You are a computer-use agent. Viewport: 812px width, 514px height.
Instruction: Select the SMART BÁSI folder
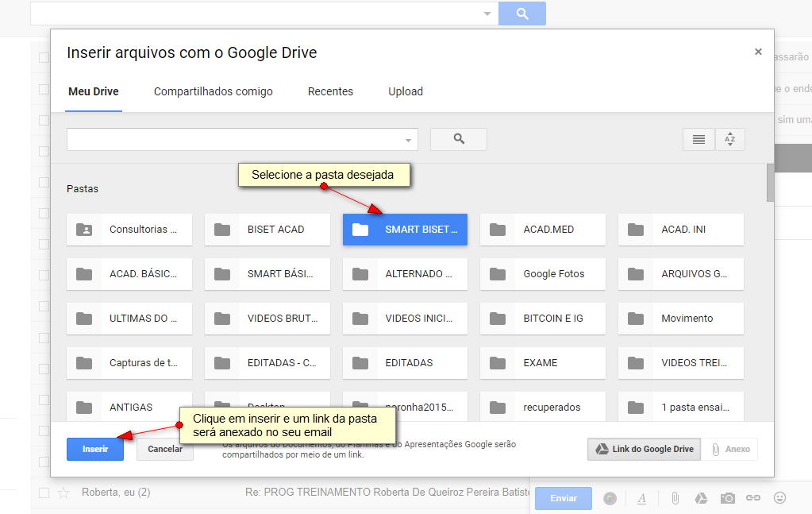(267, 274)
